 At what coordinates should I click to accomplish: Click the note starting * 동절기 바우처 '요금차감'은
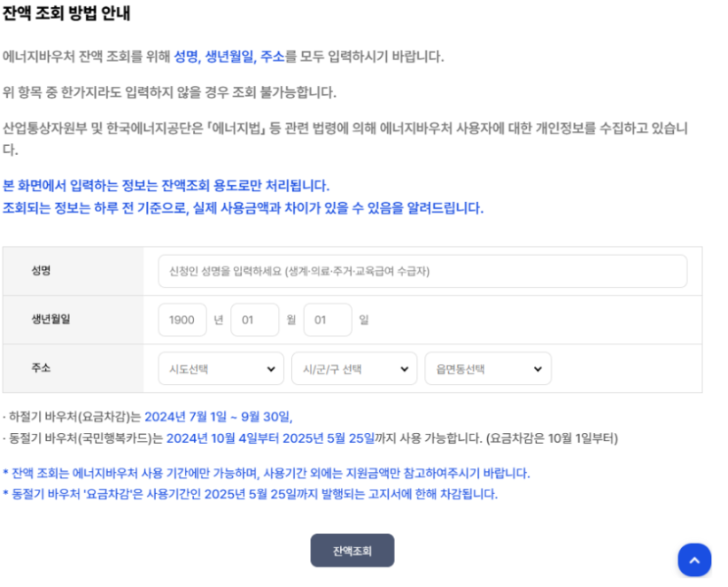[x=251, y=494]
